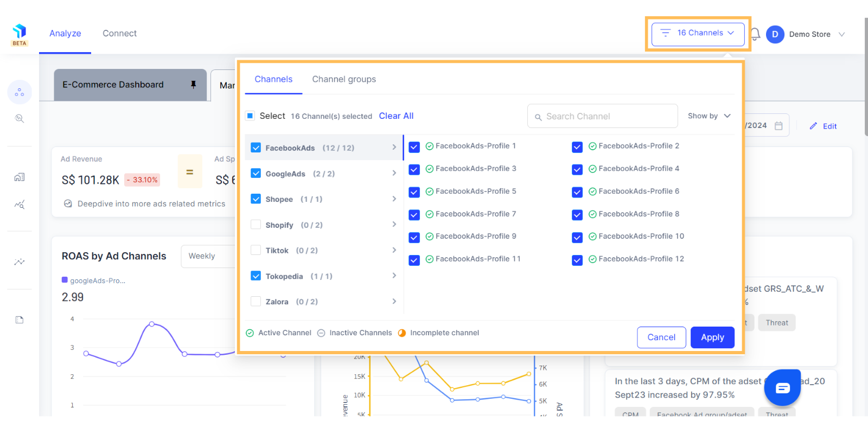Check the Tiktok group checkbox
Image resolution: width=868 pixels, height=434 pixels.
256,250
